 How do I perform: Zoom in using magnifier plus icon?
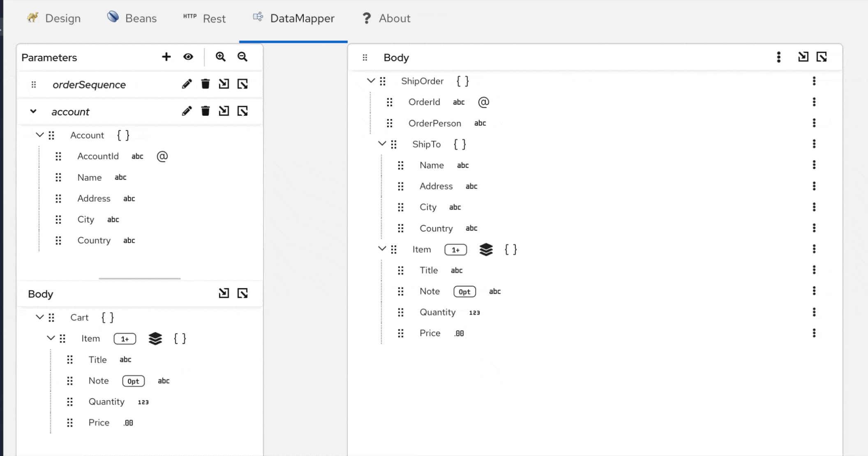coord(221,57)
